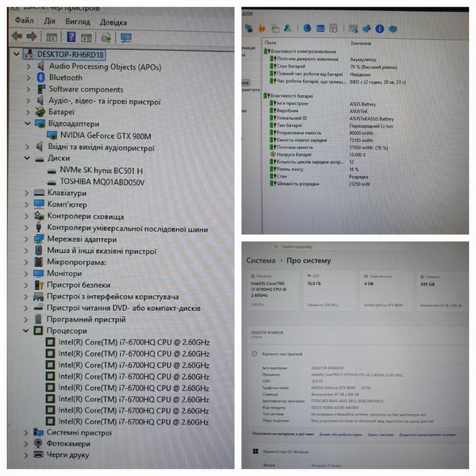Select NVMe SK hynix BC501 H disk
This screenshot has width=476, height=476.
tap(101, 171)
